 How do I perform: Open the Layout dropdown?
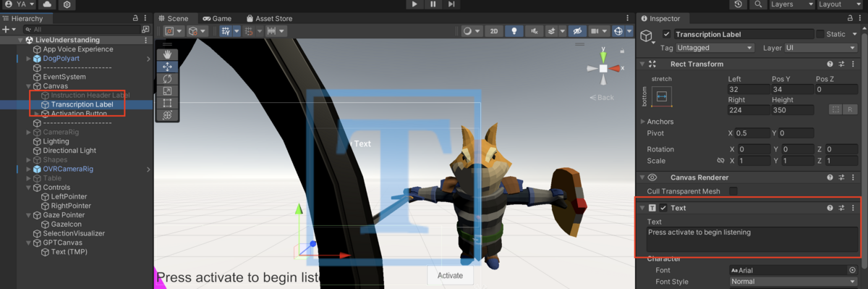[839, 4]
